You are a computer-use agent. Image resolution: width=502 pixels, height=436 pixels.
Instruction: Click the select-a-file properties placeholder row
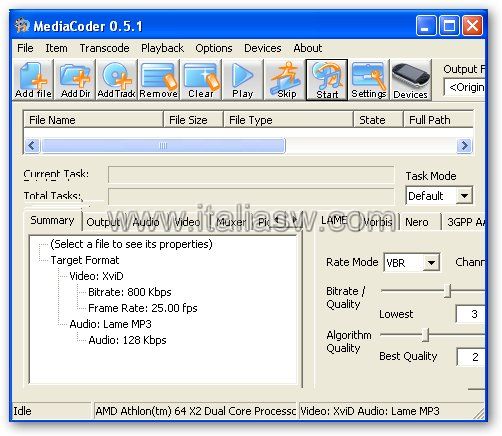131,244
